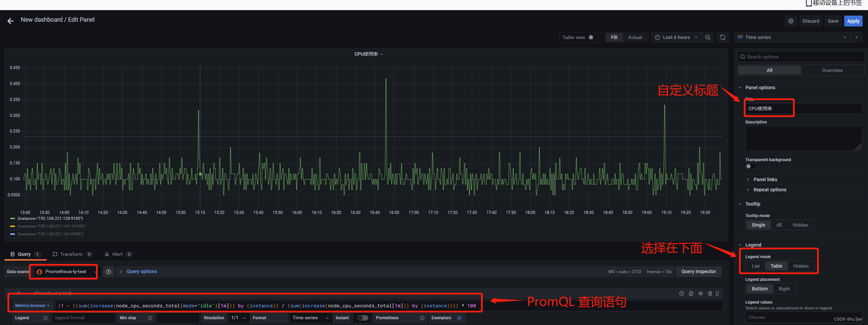Click the panel Title input field
This screenshot has width=868, height=325.
click(x=803, y=109)
